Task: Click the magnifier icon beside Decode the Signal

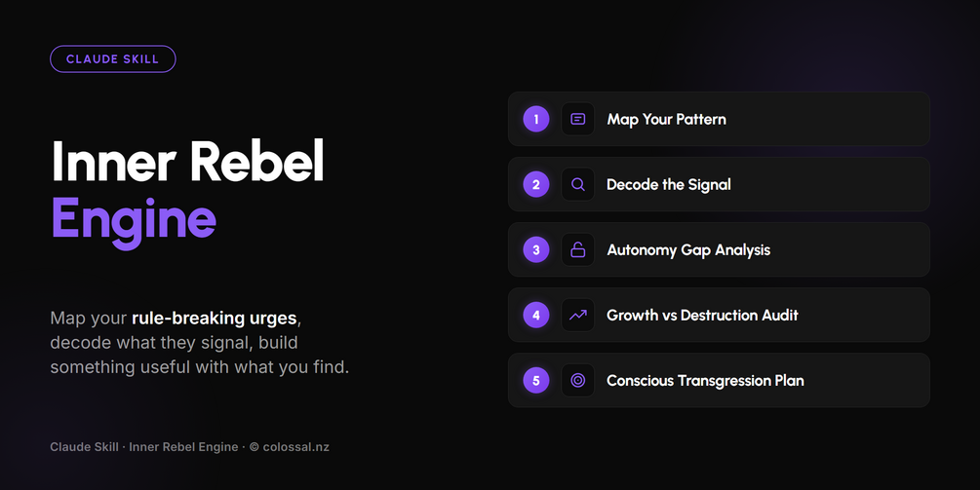Action: coord(577,184)
